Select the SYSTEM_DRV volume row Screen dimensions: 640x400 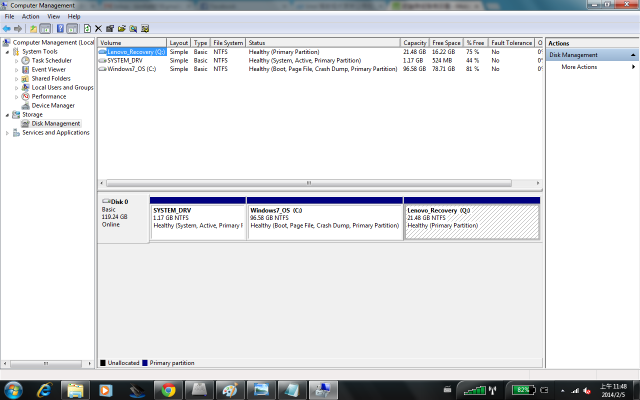(320, 60)
